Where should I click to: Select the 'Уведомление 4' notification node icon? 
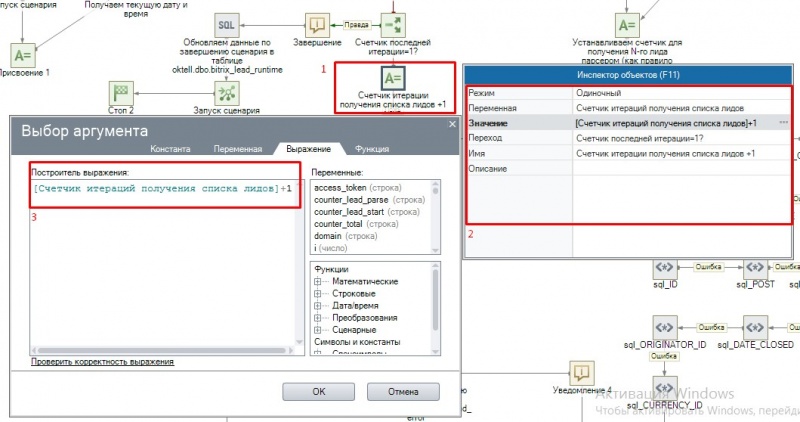(582, 373)
